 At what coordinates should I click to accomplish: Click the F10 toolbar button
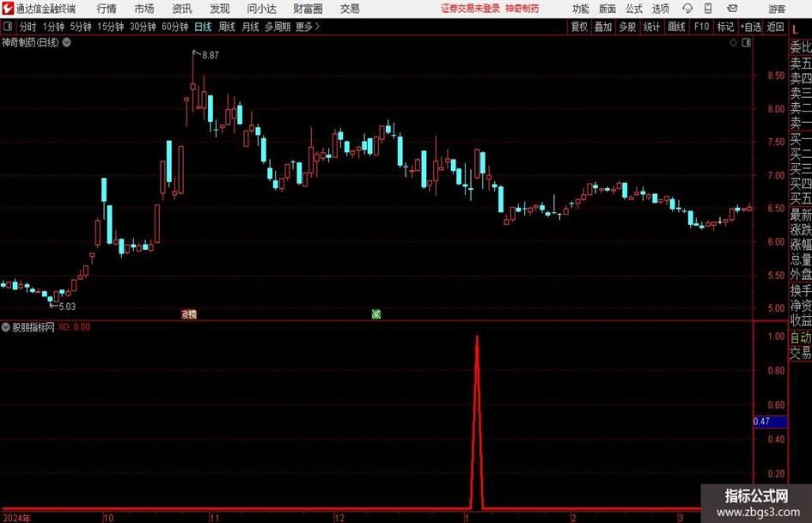coord(702,27)
